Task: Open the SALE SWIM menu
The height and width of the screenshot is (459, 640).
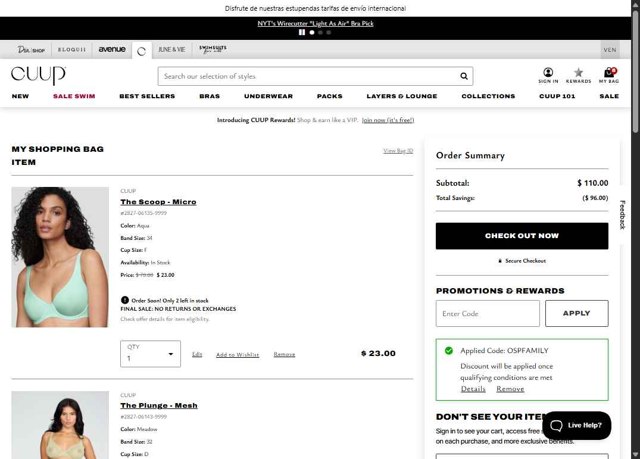Action: (74, 96)
